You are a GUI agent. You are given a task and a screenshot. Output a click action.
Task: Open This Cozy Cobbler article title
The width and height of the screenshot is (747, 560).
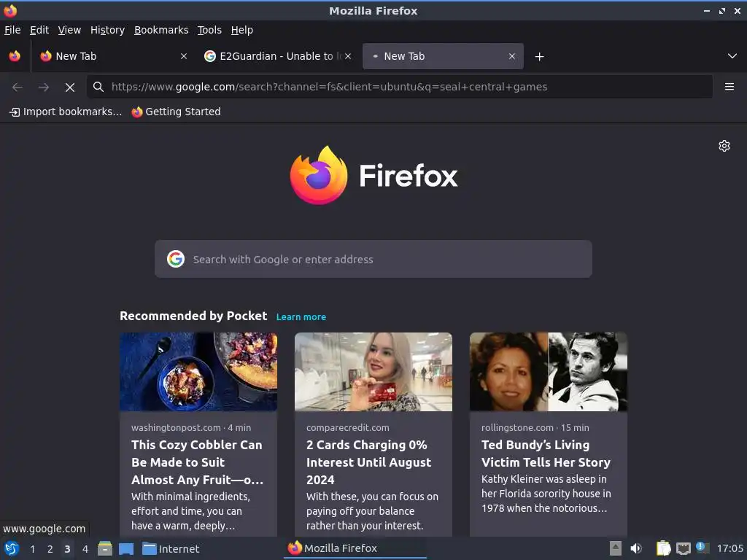coord(197,462)
